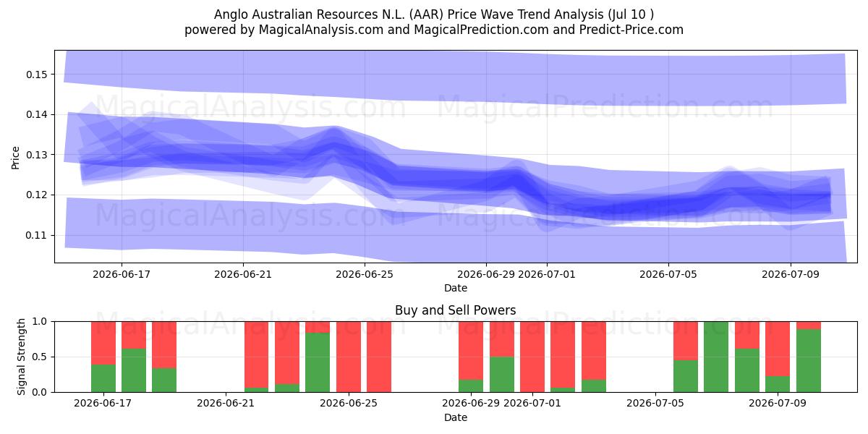Click the 2026-07-05 date tick on price chart
This screenshot has height=434, width=868.
coord(669,274)
